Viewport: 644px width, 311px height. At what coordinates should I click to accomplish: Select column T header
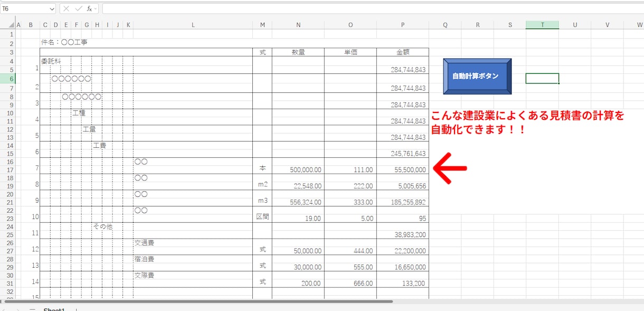(542, 25)
